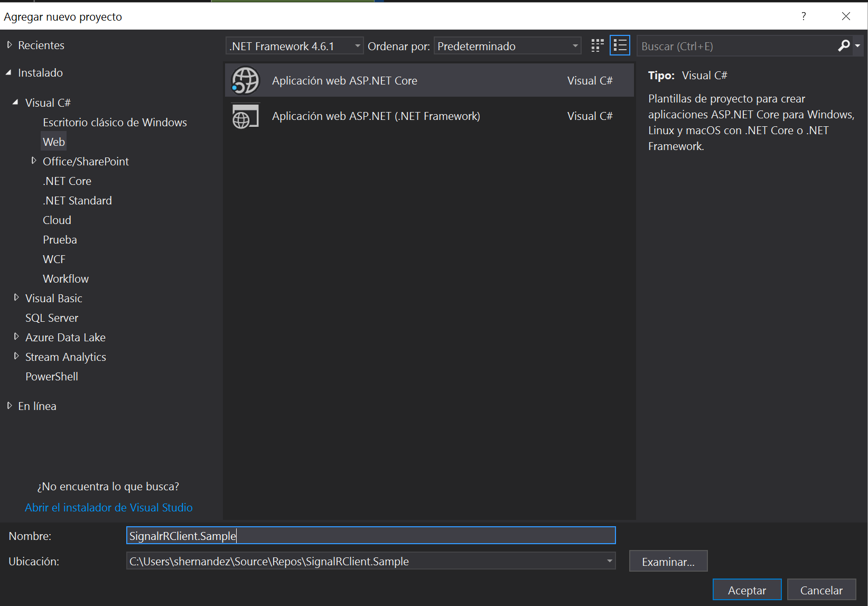
Task: Open the help question mark button
Action: click(x=804, y=16)
